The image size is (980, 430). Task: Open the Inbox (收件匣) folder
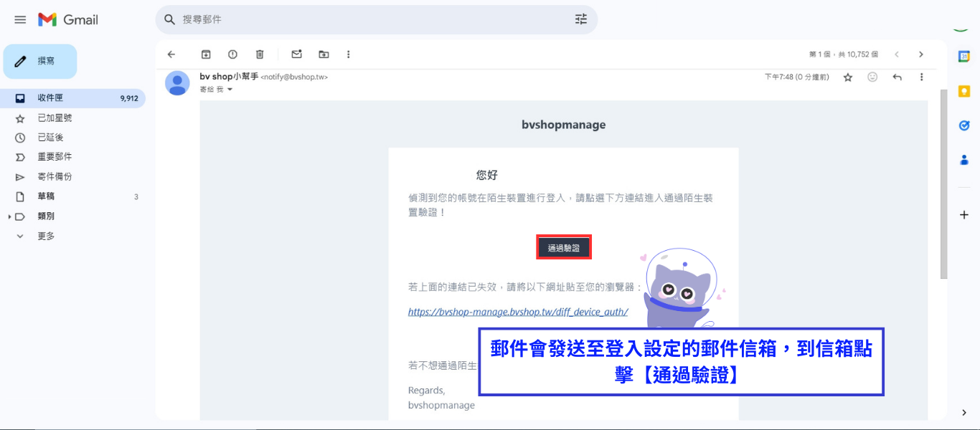coord(72,98)
